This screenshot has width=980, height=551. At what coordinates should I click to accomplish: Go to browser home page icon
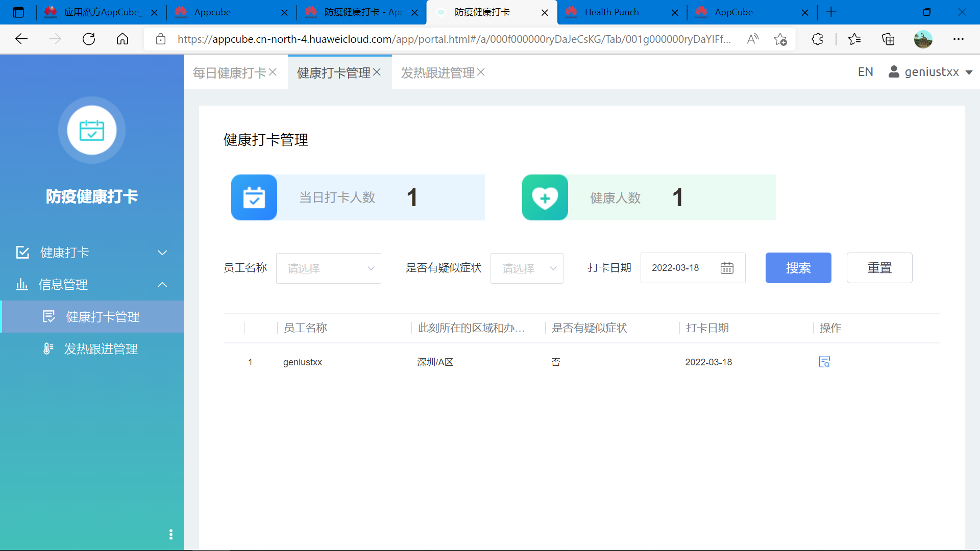pyautogui.click(x=122, y=39)
